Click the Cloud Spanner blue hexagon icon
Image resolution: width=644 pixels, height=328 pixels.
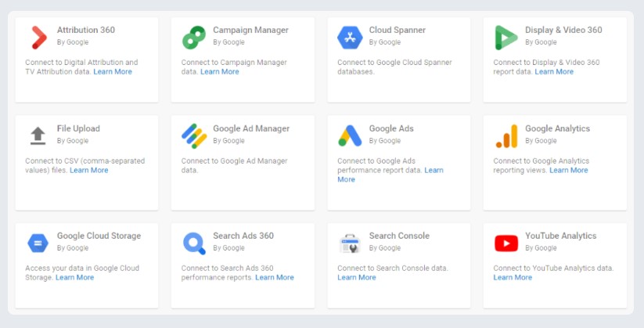350,37
